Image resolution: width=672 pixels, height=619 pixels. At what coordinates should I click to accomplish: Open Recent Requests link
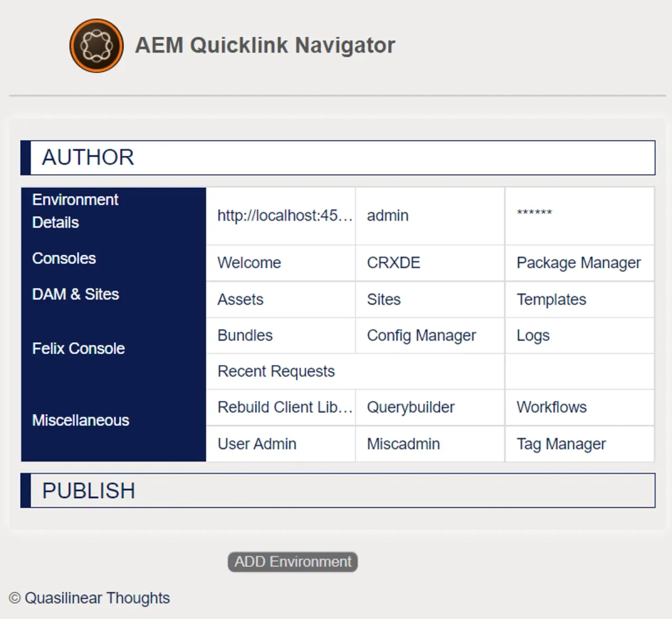point(276,371)
